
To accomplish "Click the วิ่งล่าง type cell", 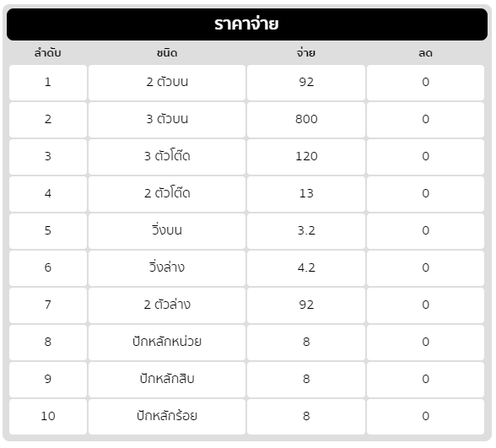I will click(167, 268).
